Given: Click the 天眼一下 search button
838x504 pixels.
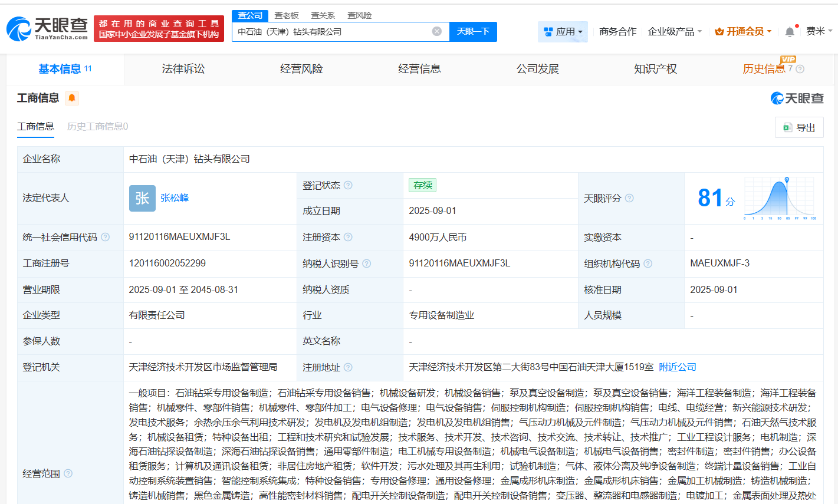Looking at the screenshot, I should coord(474,31).
